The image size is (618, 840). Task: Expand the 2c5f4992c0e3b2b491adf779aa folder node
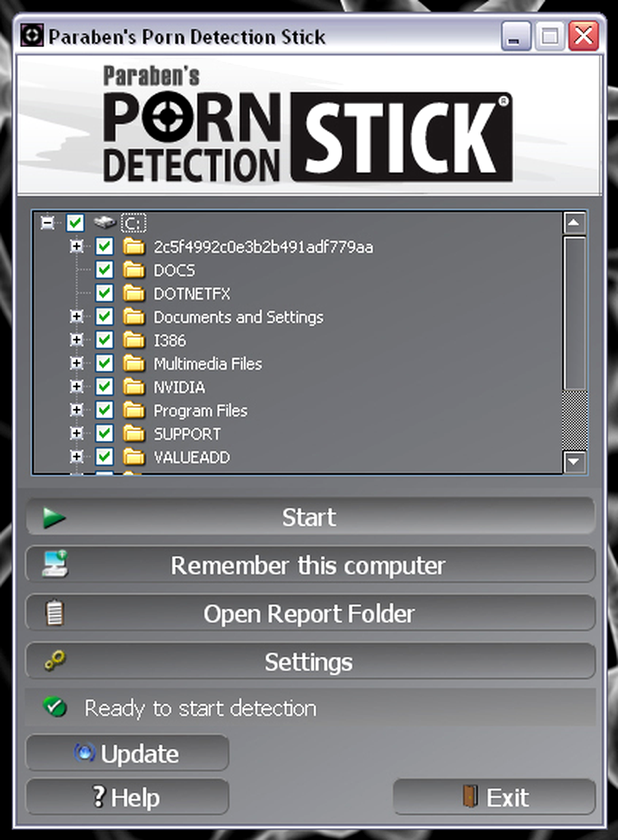tap(77, 246)
